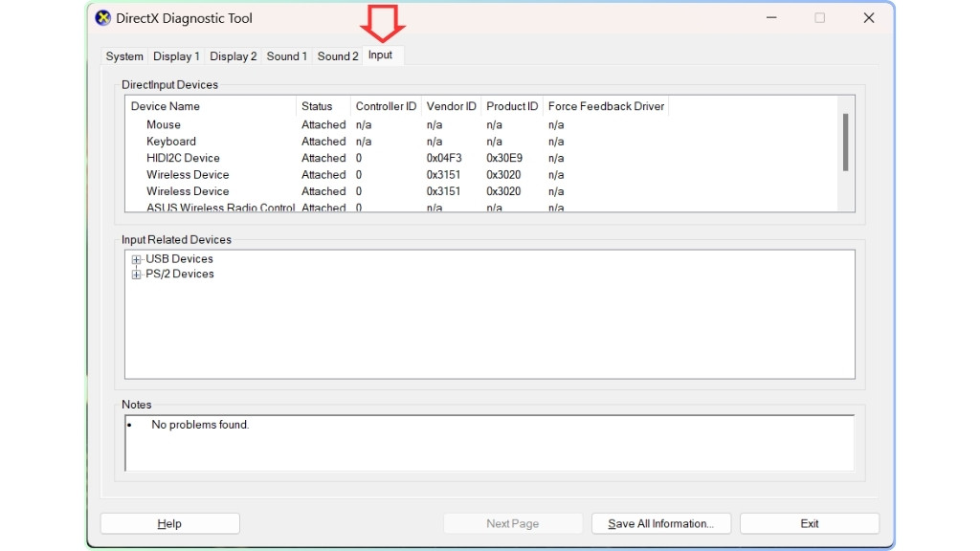
Task: Select the Input tab
Action: coord(382,55)
